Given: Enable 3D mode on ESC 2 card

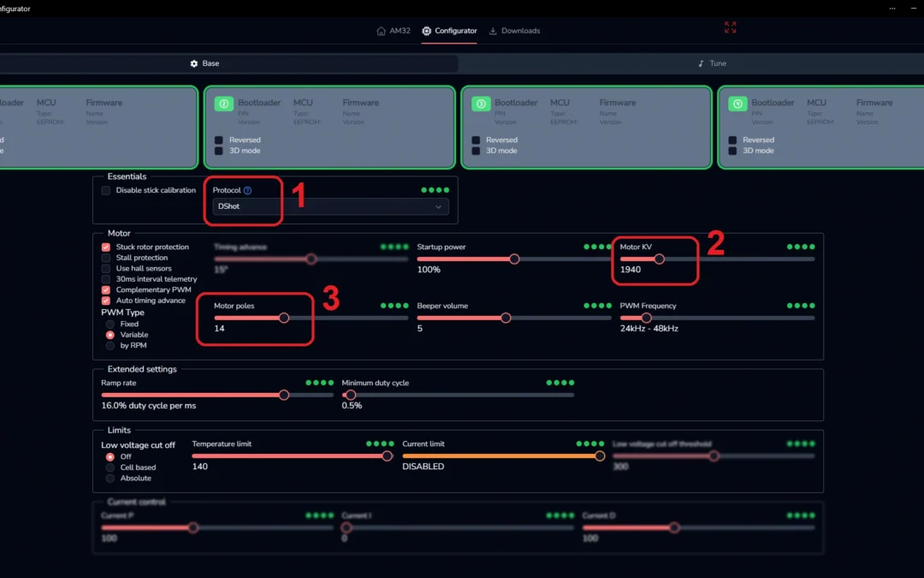Looking at the screenshot, I should point(219,151).
